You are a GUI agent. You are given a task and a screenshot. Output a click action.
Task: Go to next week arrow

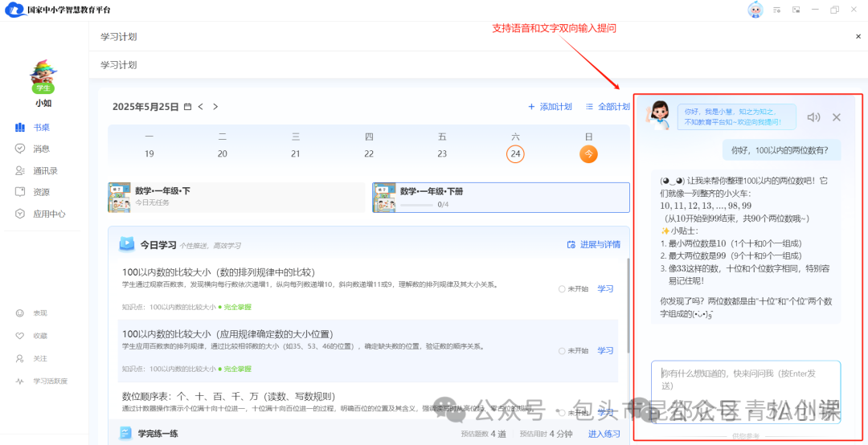[x=215, y=107]
